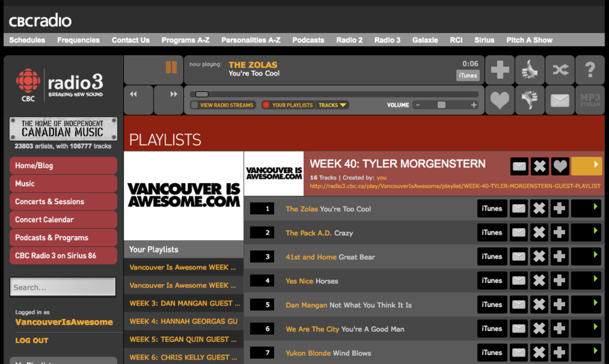
Task: Add We Are The City track with plus
Action: (x=560, y=329)
